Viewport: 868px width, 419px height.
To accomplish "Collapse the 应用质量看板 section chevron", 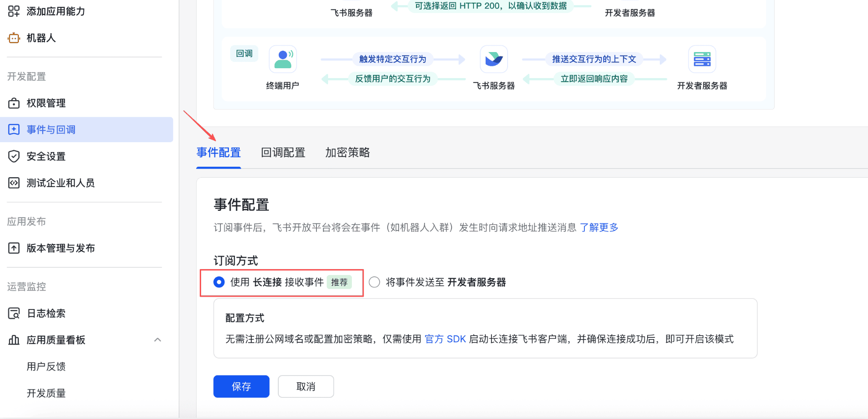I will coord(158,340).
